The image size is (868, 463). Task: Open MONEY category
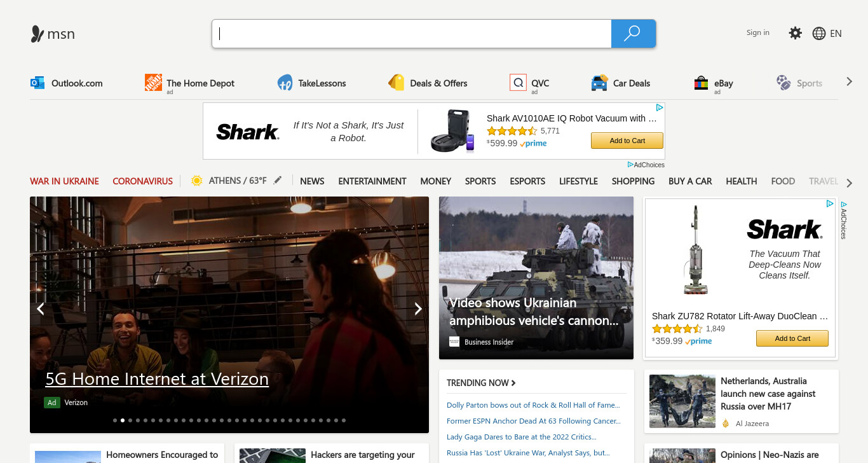pos(436,181)
